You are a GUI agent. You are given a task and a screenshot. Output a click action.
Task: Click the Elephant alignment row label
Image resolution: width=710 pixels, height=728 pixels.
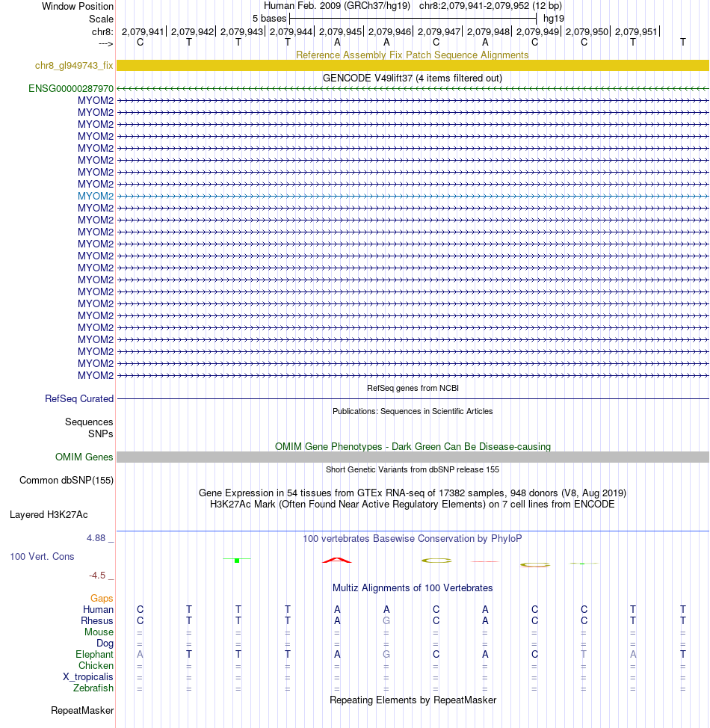95,654
